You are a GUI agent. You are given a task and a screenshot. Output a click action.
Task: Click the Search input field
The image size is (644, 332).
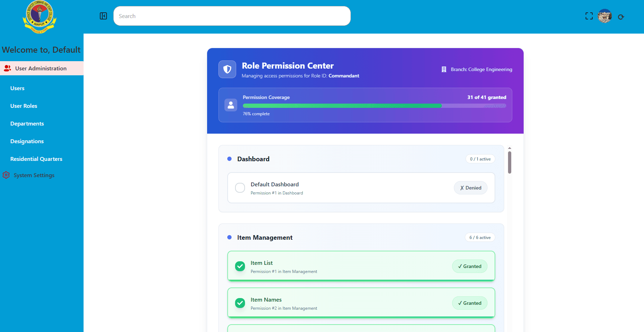[232, 16]
